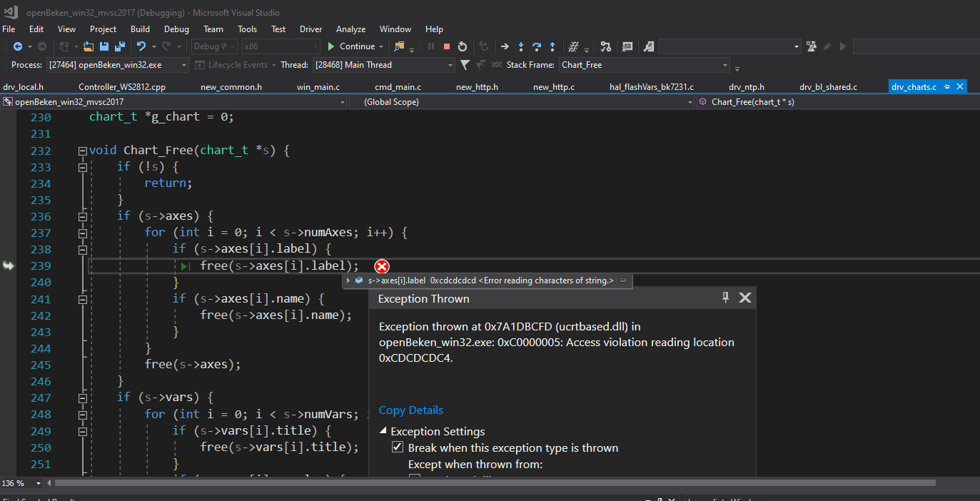Open the Analyze menu

point(350,29)
